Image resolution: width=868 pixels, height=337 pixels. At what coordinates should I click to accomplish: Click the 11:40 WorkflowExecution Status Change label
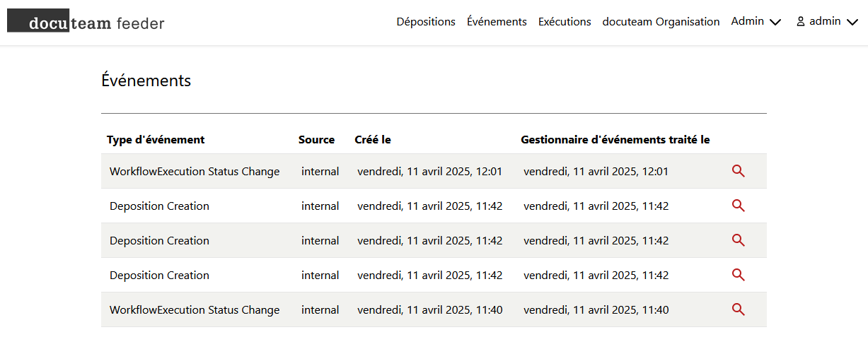pyautogui.click(x=195, y=310)
